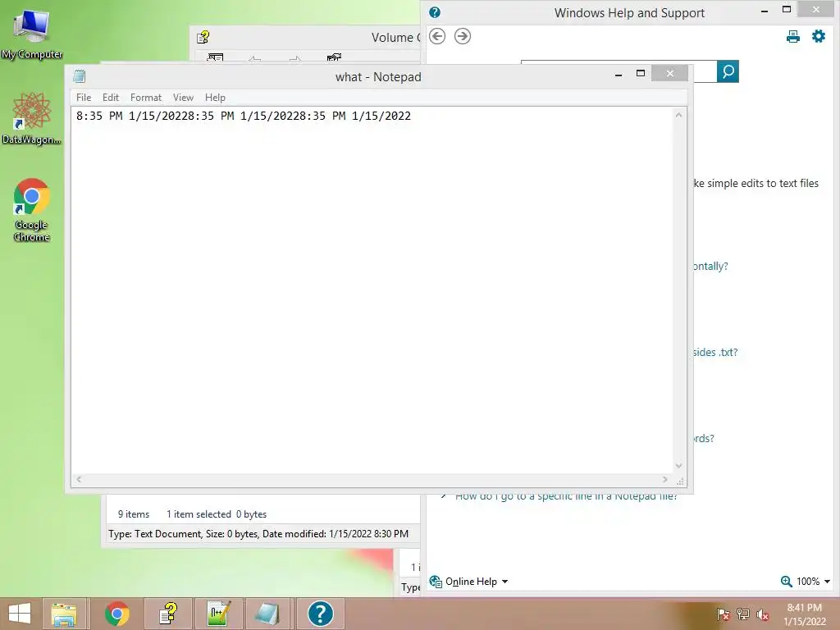
Task: Switch to Notepad++ on taskbar
Action: coord(219,614)
